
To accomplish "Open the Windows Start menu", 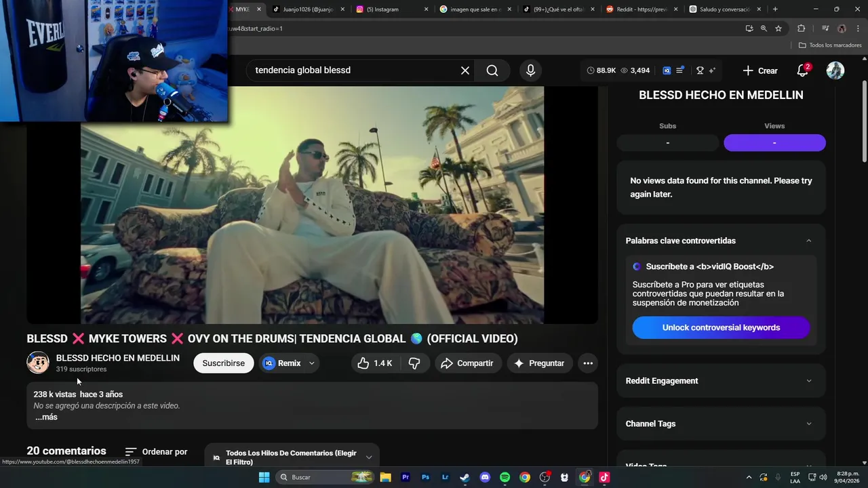I will (x=264, y=477).
